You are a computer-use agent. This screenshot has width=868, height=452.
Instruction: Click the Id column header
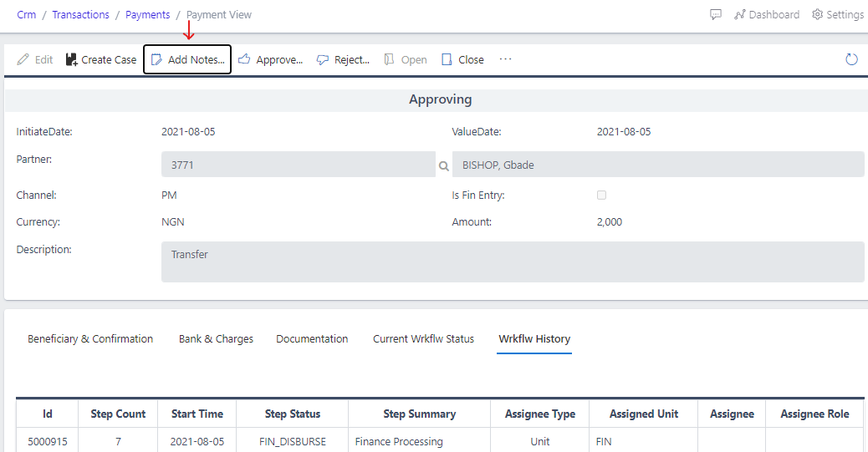pos(48,414)
